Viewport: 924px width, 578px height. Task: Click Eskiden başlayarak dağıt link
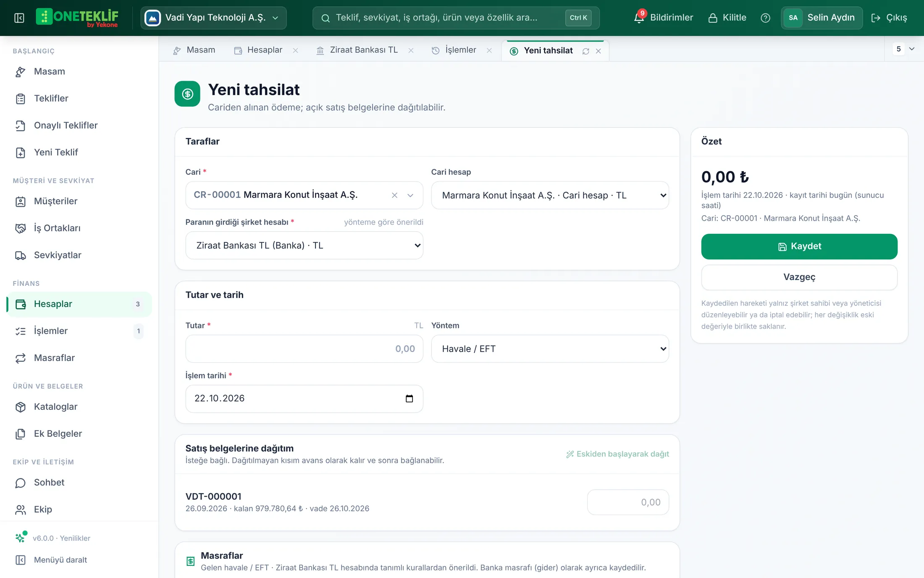pos(617,454)
